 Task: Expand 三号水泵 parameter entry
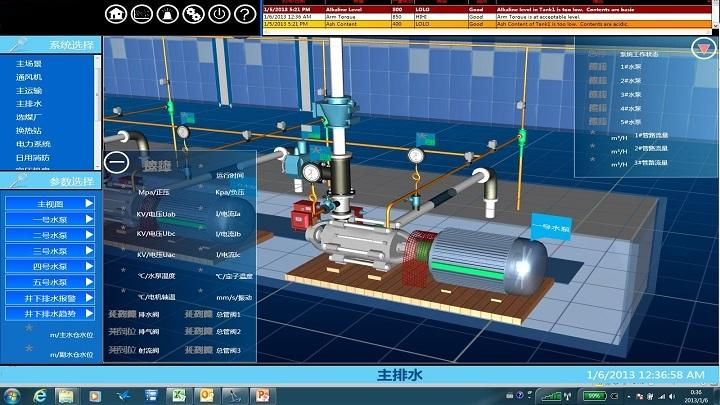[x=50, y=251]
